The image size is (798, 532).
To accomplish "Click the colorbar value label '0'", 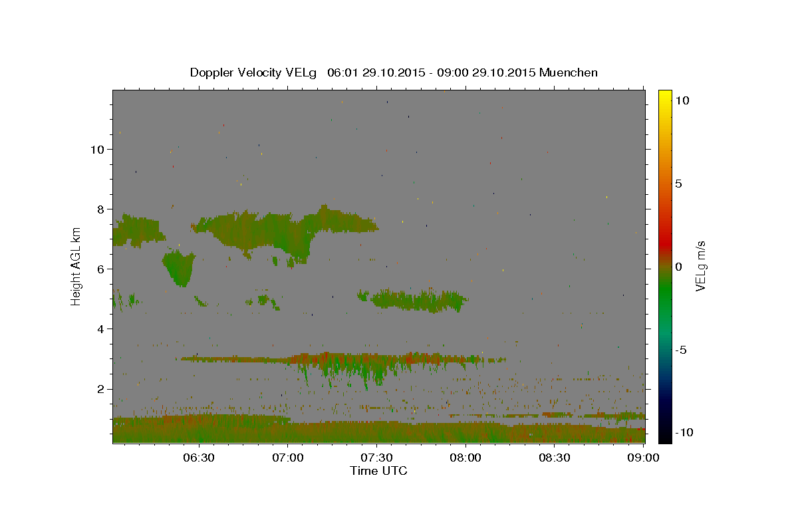I will [x=678, y=267].
